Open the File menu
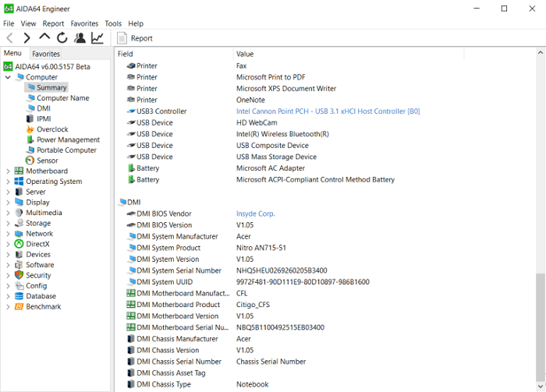 tap(9, 23)
